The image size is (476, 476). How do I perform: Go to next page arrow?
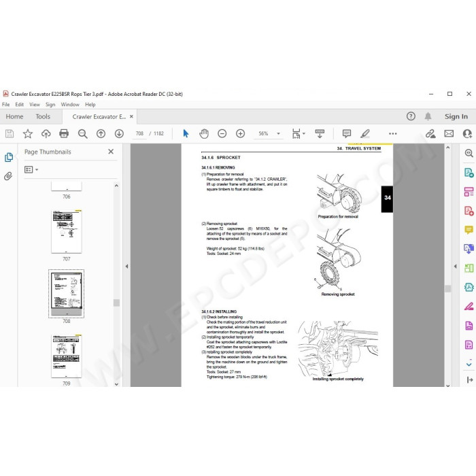coord(119,133)
